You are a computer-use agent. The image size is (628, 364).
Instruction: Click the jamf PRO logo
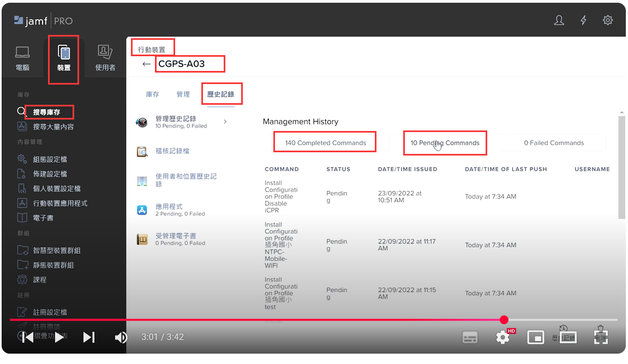click(43, 21)
